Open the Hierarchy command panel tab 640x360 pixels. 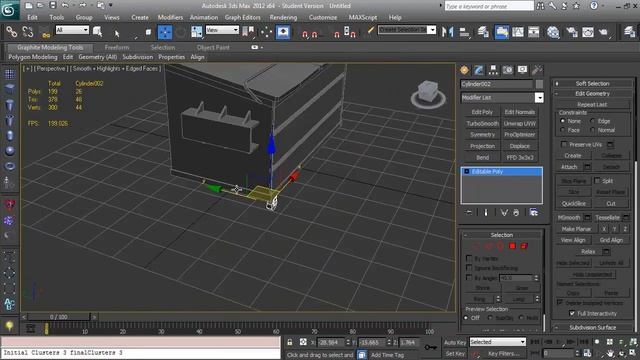click(x=493, y=70)
